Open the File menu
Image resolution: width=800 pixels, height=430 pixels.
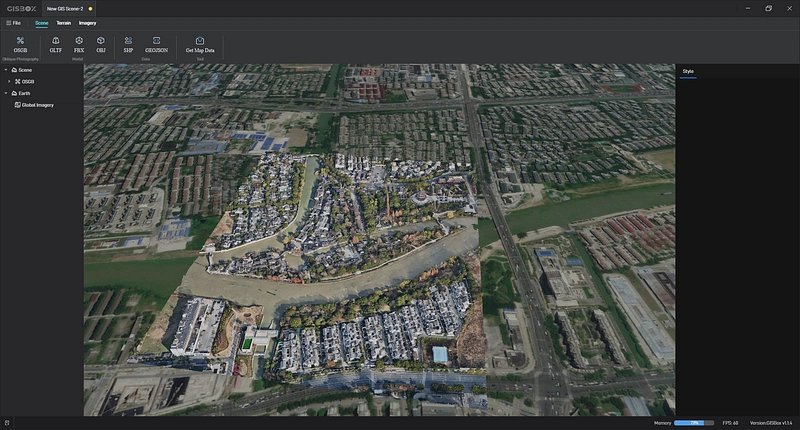coord(13,23)
